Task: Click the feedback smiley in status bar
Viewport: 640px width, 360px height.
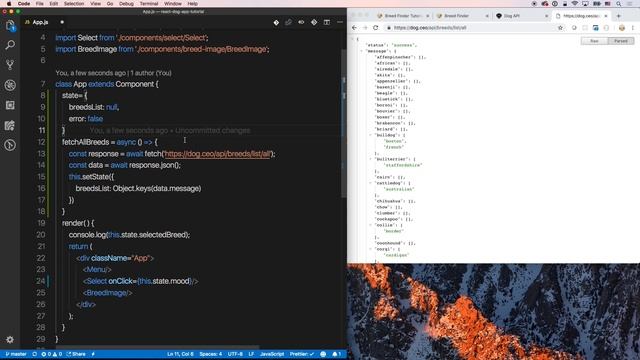Action: click(x=323, y=354)
